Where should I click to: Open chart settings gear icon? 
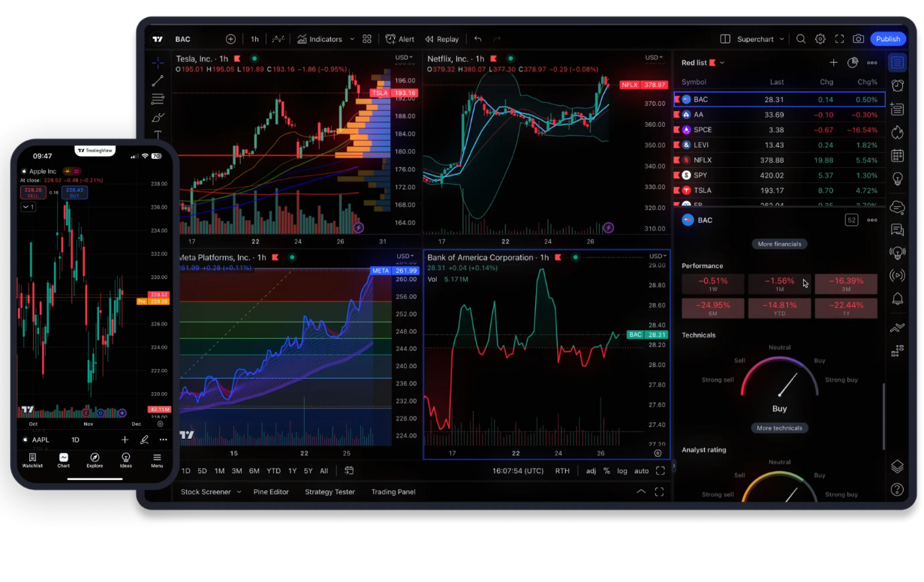(820, 39)
